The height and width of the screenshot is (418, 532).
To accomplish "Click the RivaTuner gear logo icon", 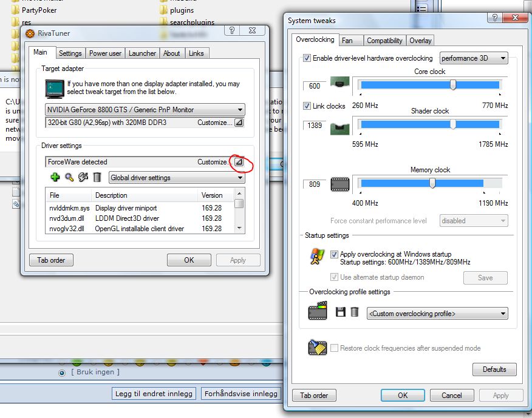I will coord(30,33).
